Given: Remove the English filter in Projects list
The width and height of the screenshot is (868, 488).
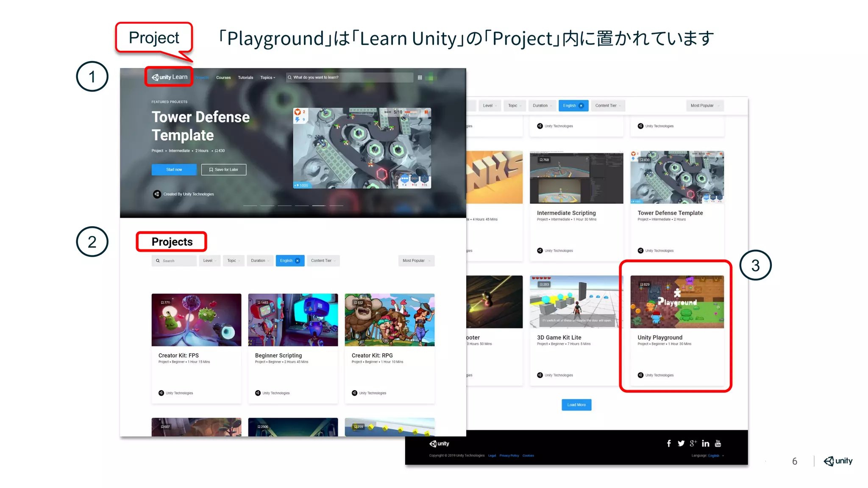Looking at the screenshot, I should (x=298, y=261).
